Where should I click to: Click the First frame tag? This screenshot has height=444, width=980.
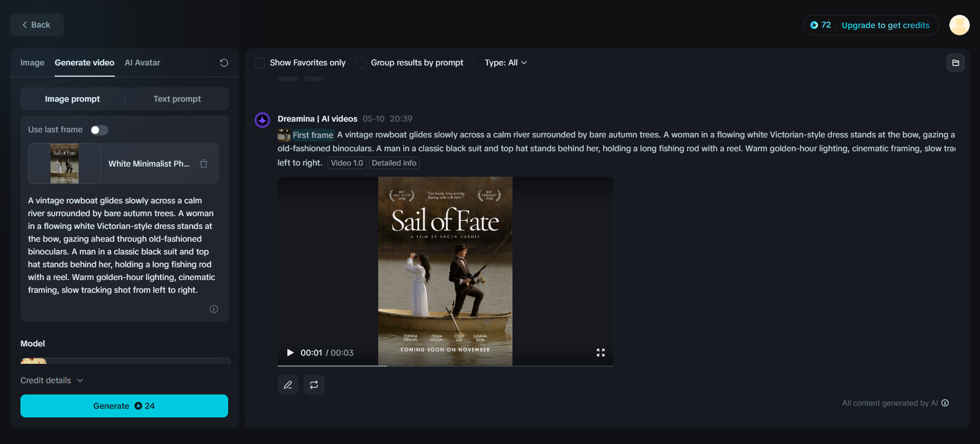(x=313, y=135)
